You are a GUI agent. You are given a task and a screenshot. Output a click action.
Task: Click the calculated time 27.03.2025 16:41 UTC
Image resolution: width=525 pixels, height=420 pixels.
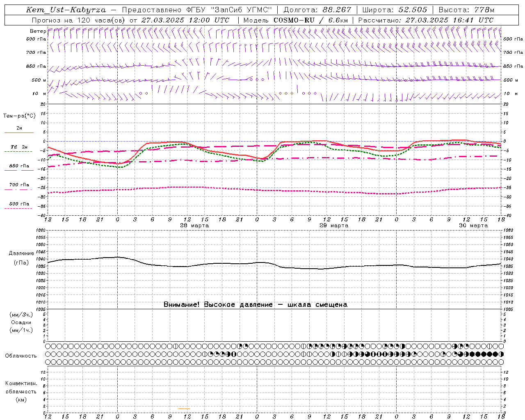[x=450, y=20]
